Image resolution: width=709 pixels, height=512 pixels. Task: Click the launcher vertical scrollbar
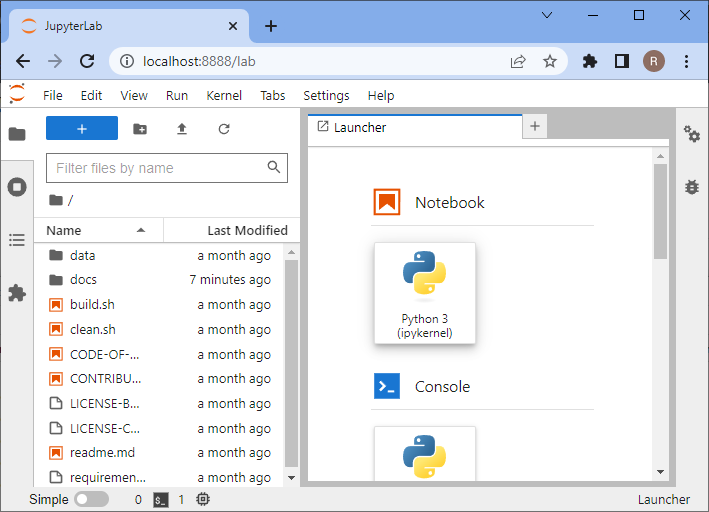click(x=660, y=212)
